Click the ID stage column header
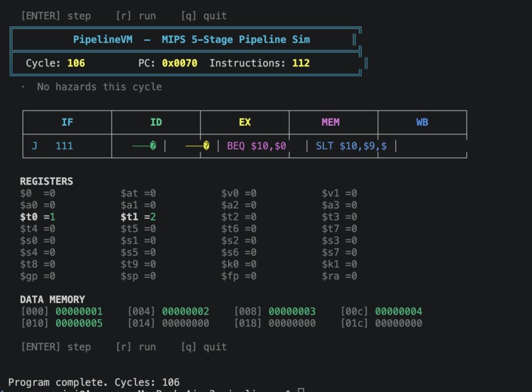This screenshot has width=532, height=392. (156, 122)
